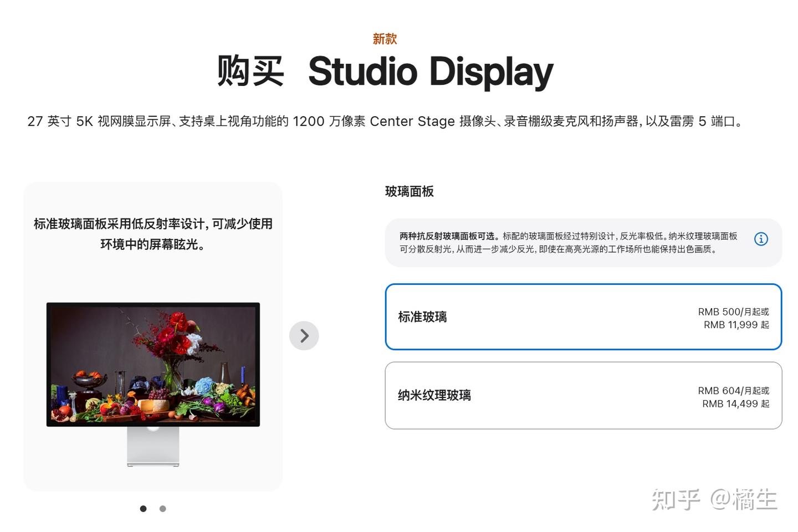Click the RMB 14,499 起 price
798x532 pixels.
click(736, 404)
